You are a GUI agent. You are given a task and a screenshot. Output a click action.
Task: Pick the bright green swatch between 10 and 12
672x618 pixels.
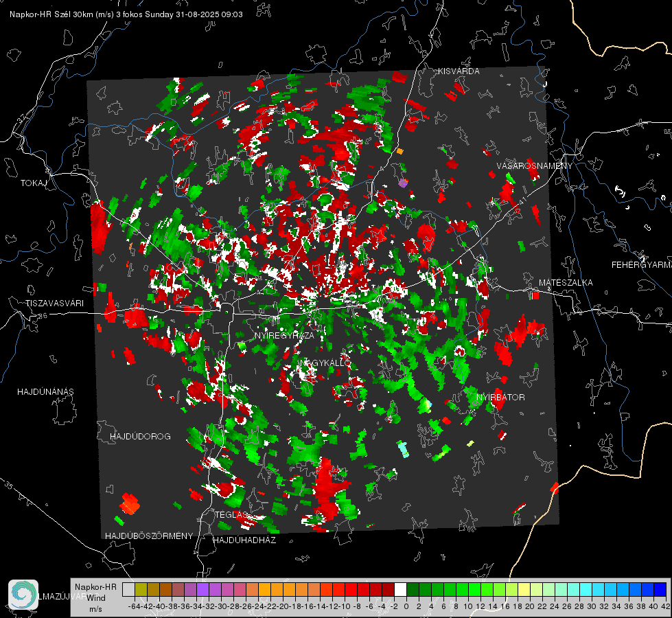coord(474,590)
